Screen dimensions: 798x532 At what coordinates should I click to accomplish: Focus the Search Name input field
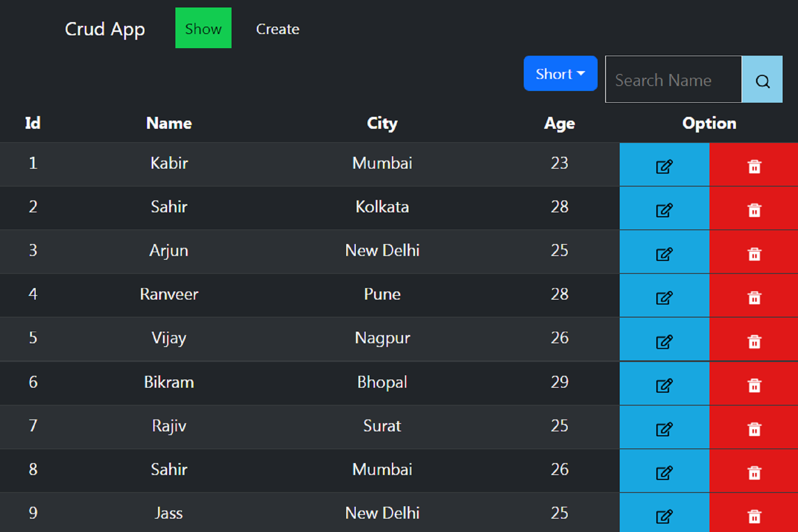[673, 80]
